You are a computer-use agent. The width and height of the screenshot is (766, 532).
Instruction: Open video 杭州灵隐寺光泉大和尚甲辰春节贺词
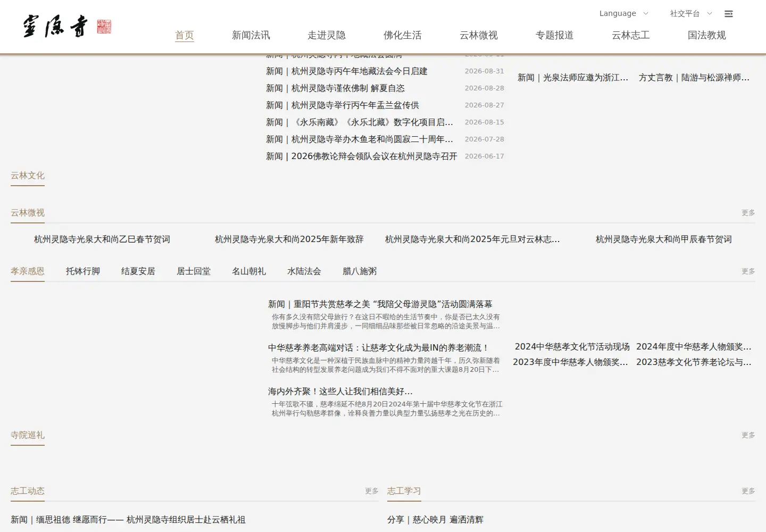coord(664,239)
